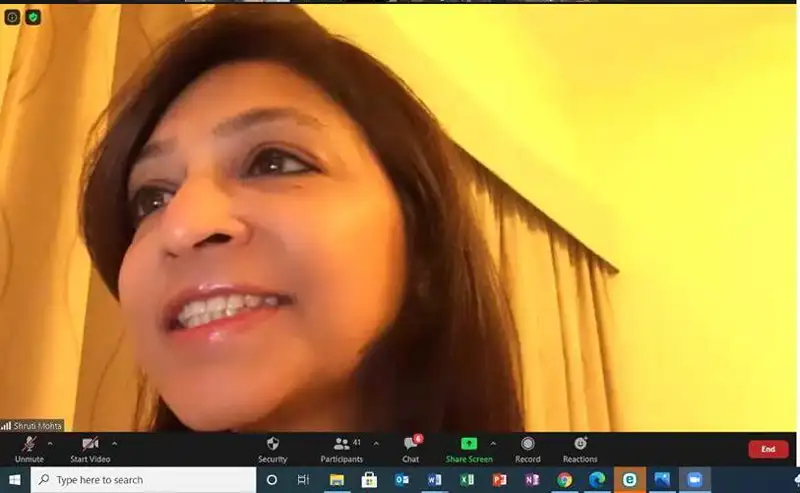This screenshot has width=800, height=493.
Task: Open the meeting information icon
Action: pyautogui.click(x=12, y=17)
